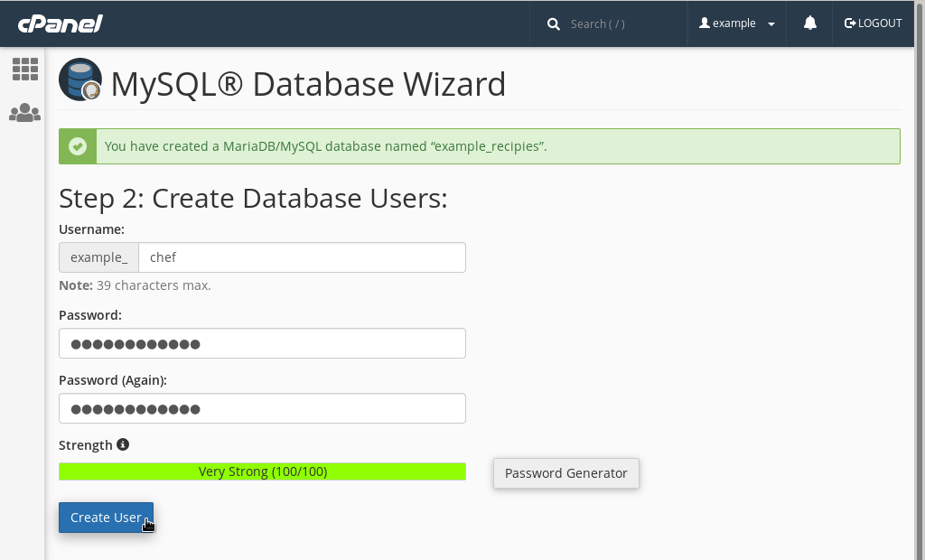Viewport: 925px width, 560px height.
Task: Click the Strength info icon
Action: (123, 444)
